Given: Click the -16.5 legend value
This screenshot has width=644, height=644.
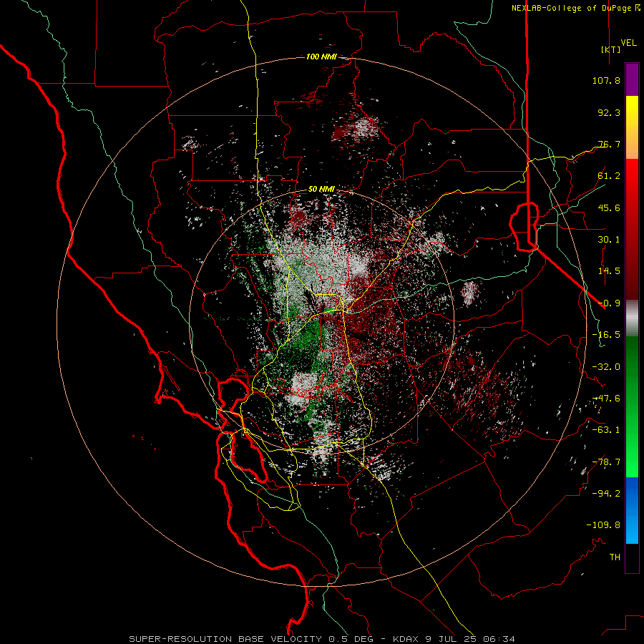Looking at the screenshot, I should pyautogui.click(x=606, y=335).
